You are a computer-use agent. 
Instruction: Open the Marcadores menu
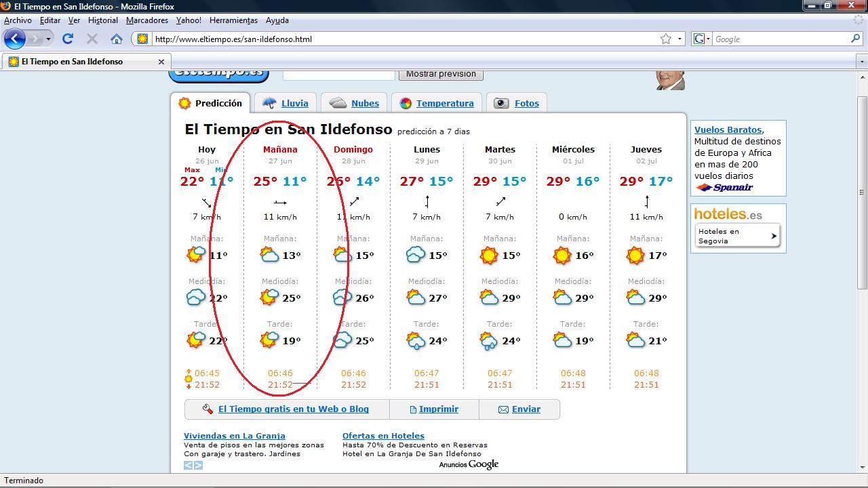click(x=147, y=20)
